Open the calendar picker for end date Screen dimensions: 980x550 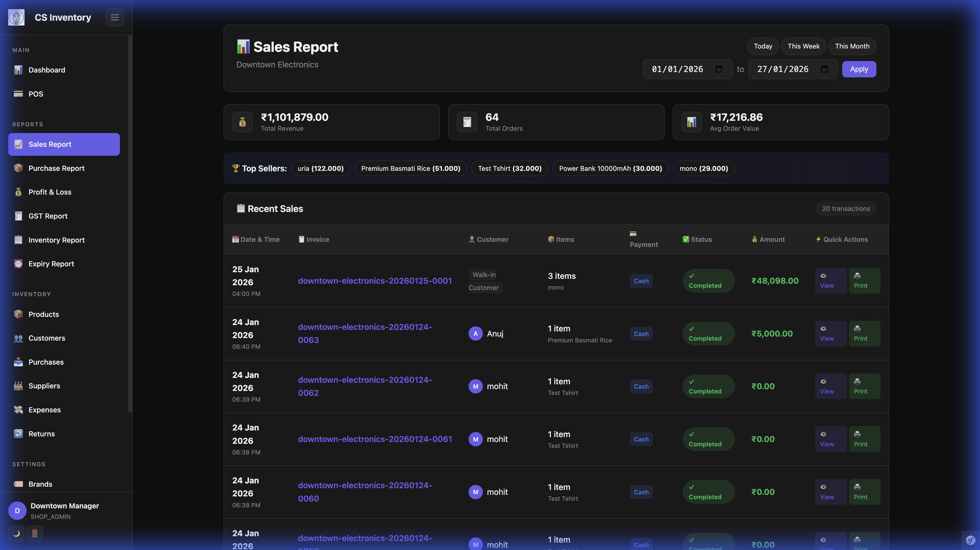824,69
